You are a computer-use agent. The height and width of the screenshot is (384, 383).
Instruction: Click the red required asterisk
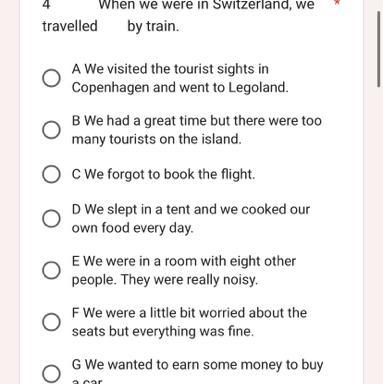(338, 3)
